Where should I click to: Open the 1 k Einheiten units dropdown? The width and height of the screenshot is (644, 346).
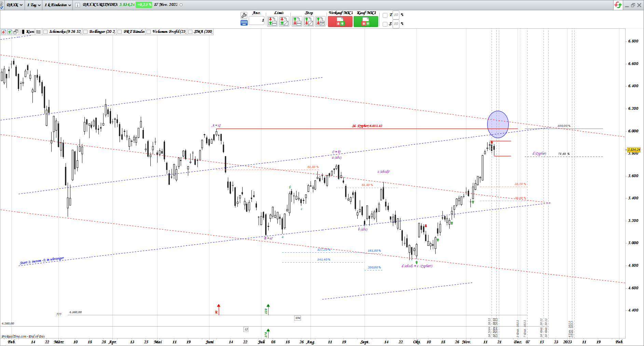[x=58, y=5]
